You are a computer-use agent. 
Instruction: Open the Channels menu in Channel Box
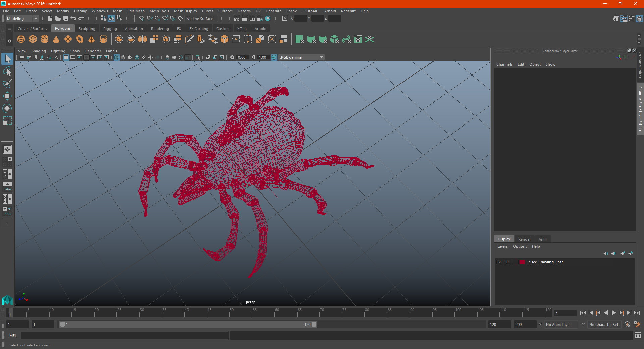coord(504,64)
